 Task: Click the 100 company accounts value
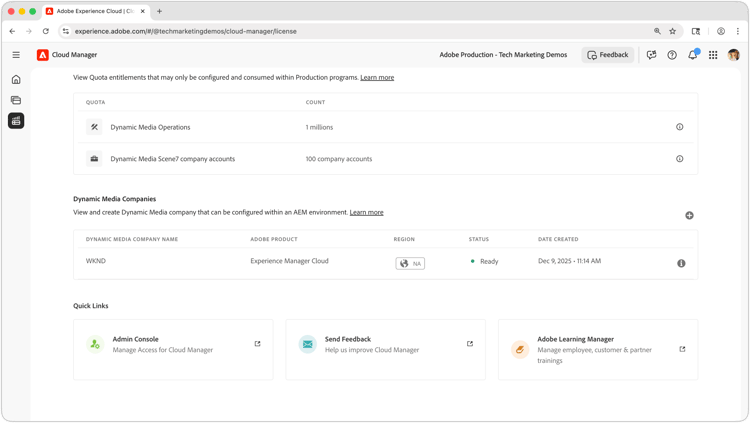339,159
